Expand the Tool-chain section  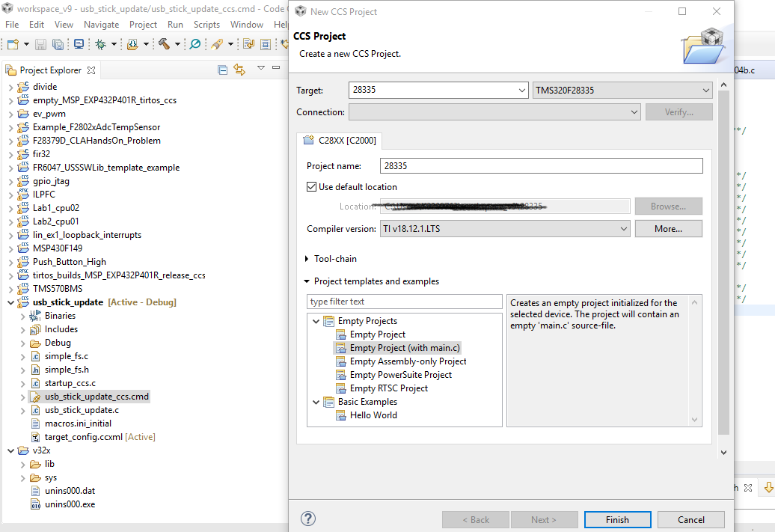click(x=307, y=259)
